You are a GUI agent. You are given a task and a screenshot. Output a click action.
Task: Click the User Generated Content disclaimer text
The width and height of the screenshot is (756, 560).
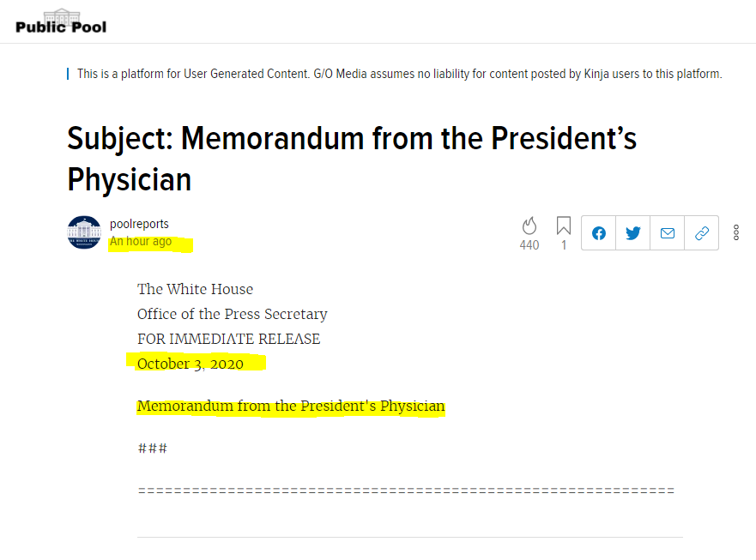pos(399,74)
